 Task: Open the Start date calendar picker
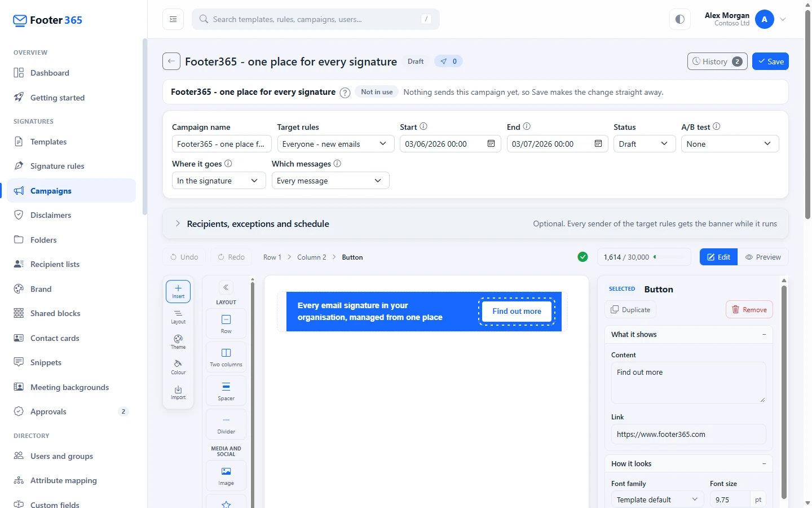pos(491,144)
